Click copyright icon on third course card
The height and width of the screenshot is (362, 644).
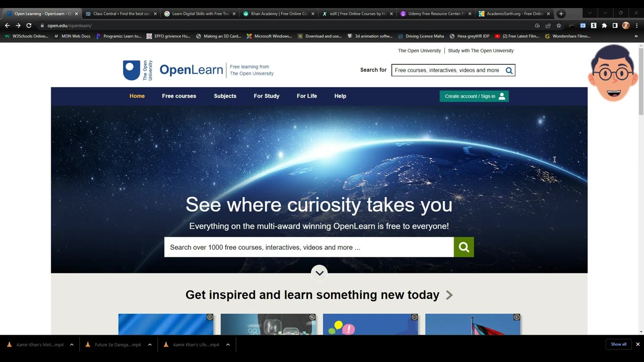tap(415, 317)
